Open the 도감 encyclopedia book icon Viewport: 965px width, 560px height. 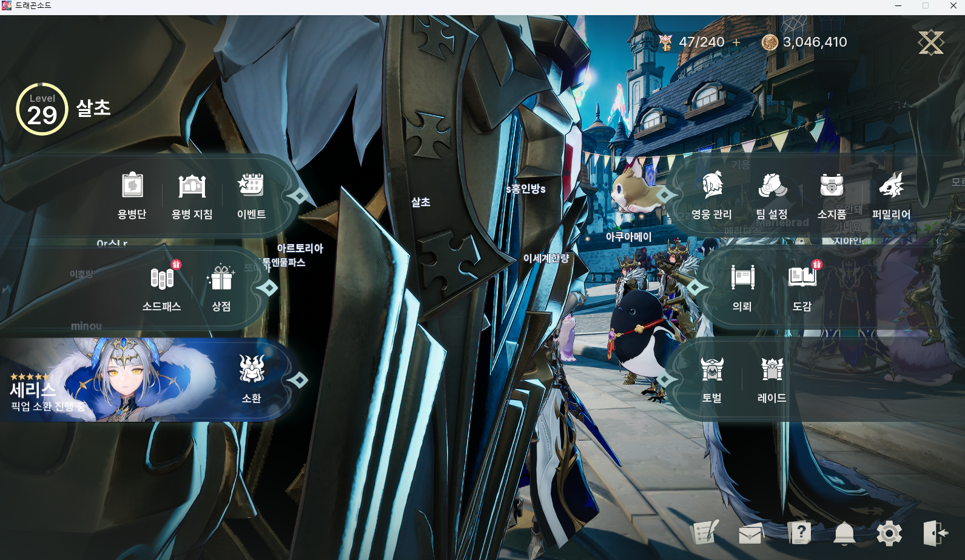802,279
